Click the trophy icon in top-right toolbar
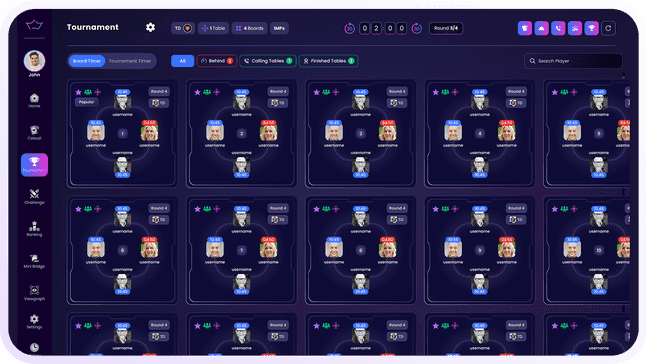Image resolution: width=646 pixels, height=364 pixels. (591, 28)
